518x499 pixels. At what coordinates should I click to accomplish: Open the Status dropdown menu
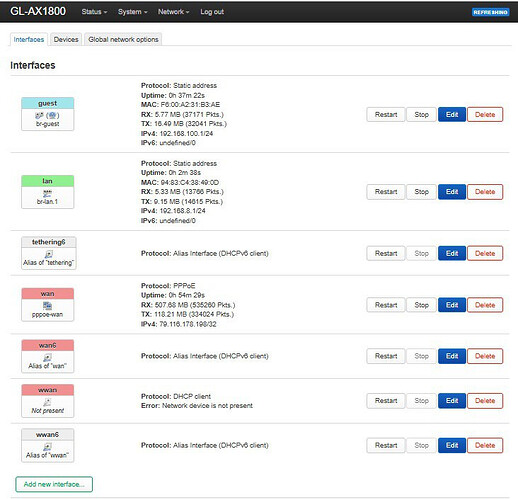[x=94, y=12]
